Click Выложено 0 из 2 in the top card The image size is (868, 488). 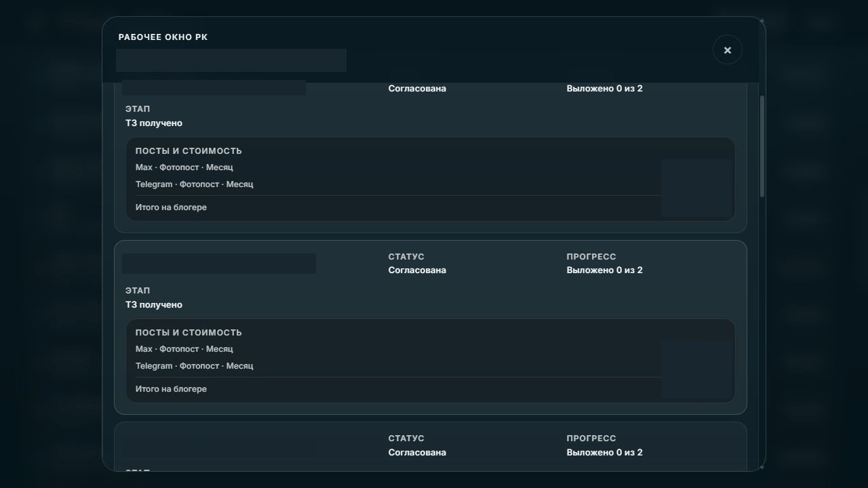coord(604,89)
